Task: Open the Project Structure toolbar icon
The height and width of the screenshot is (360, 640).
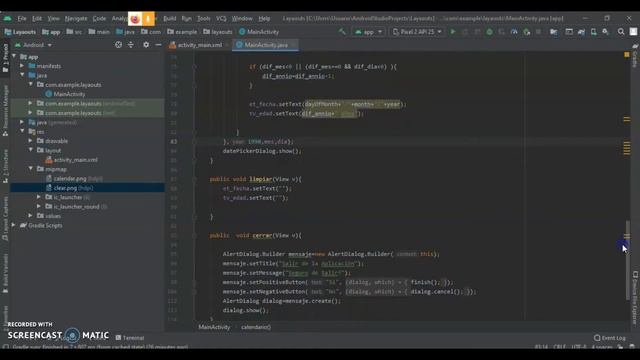Action: [x=553, y=31]
